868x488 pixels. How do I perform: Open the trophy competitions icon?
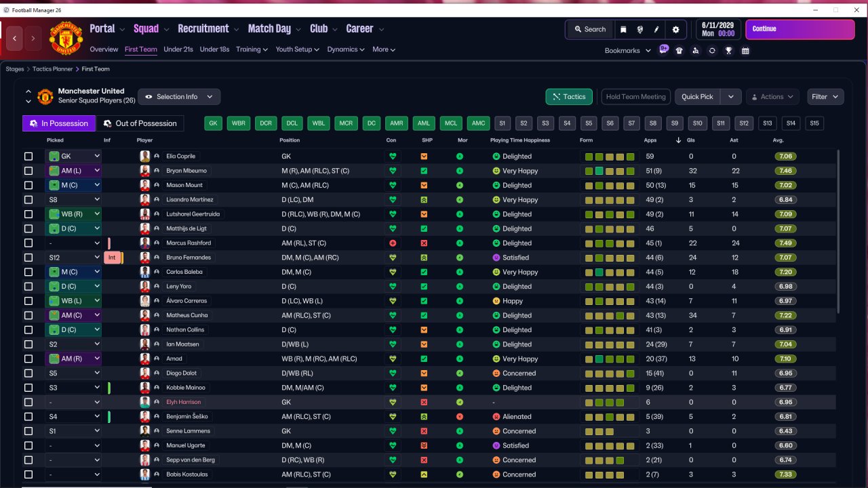(x=728, y=50)
